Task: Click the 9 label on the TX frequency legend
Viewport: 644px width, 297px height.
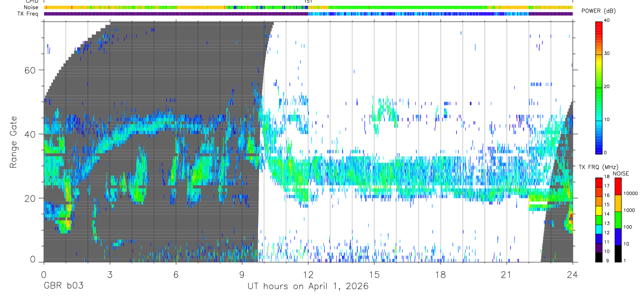Action: click(606, 260)
